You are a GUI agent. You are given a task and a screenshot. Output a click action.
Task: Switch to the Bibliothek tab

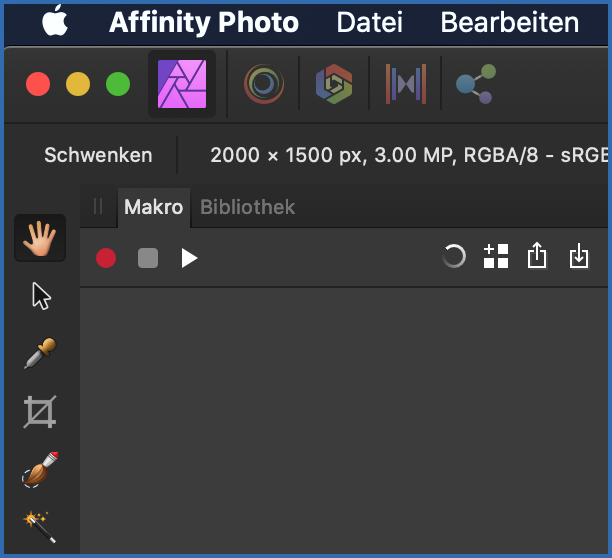(248, 208)
